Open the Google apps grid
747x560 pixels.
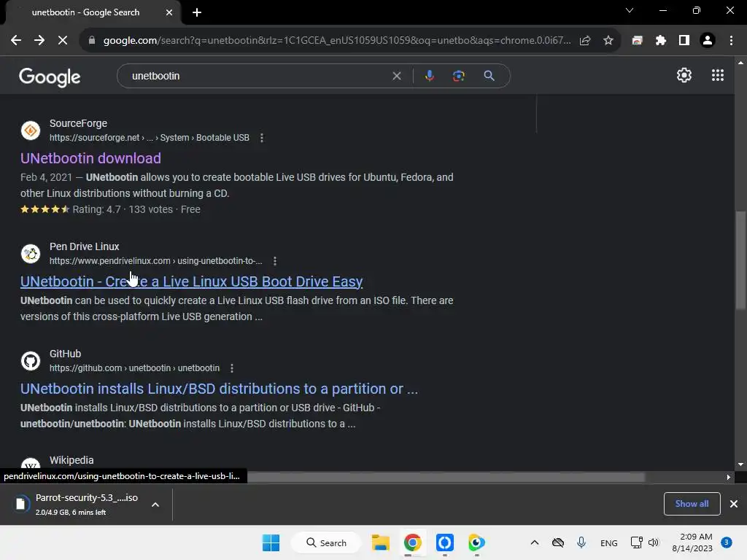pyautogui.click(x=718, y=75)
